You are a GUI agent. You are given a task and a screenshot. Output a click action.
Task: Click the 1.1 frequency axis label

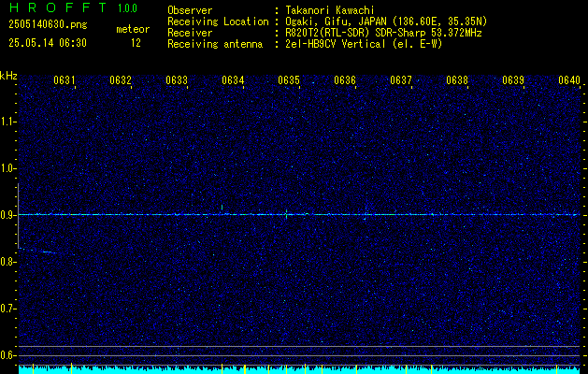pyautogui.click(x=7, y=122)
